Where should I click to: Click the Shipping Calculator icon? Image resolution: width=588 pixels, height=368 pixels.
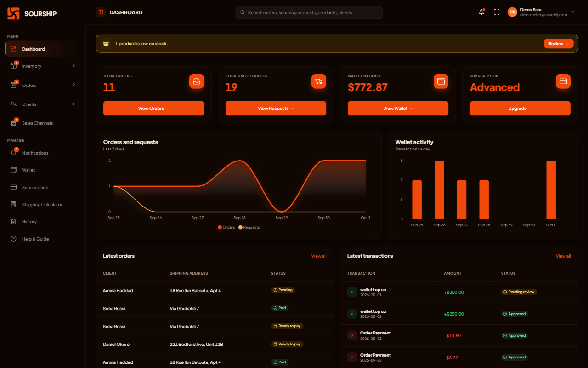[x=13, y=204]
